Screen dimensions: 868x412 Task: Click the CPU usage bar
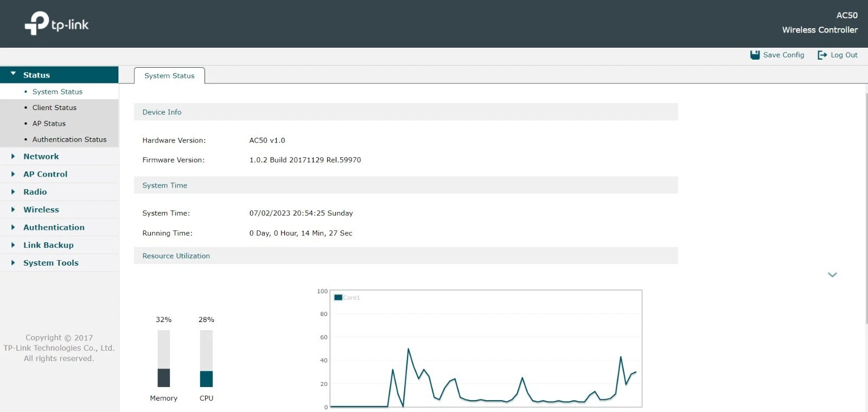(x=206, y=358)
